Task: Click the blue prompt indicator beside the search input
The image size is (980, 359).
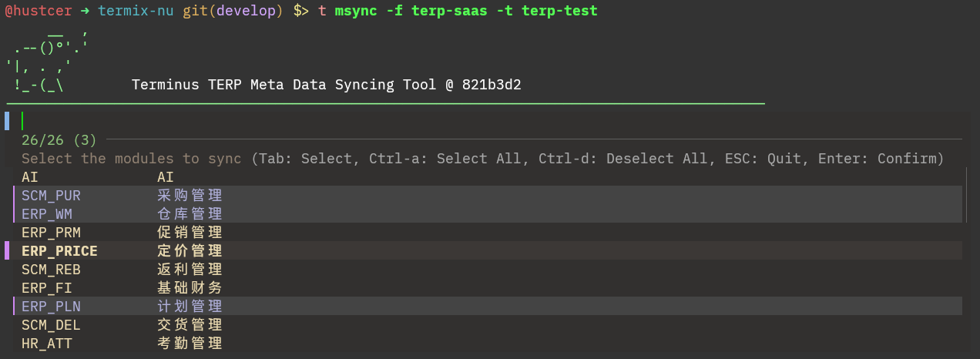Action: 7,121
